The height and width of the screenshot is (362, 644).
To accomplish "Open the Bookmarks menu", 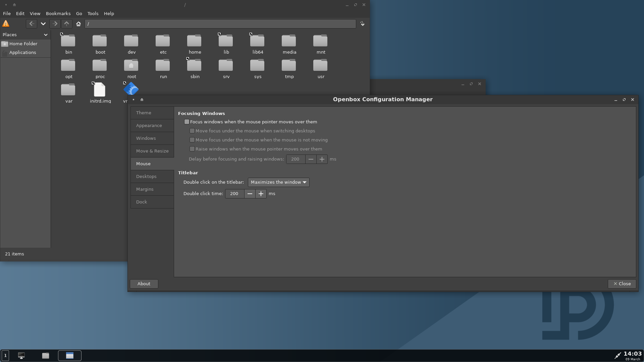I will pos(58,14).
